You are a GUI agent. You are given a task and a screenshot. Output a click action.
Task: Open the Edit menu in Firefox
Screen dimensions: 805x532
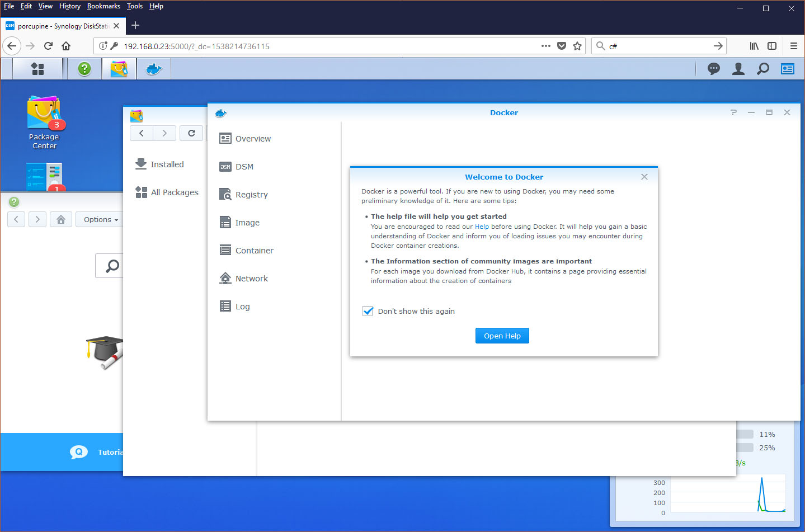tap(26, 6)
